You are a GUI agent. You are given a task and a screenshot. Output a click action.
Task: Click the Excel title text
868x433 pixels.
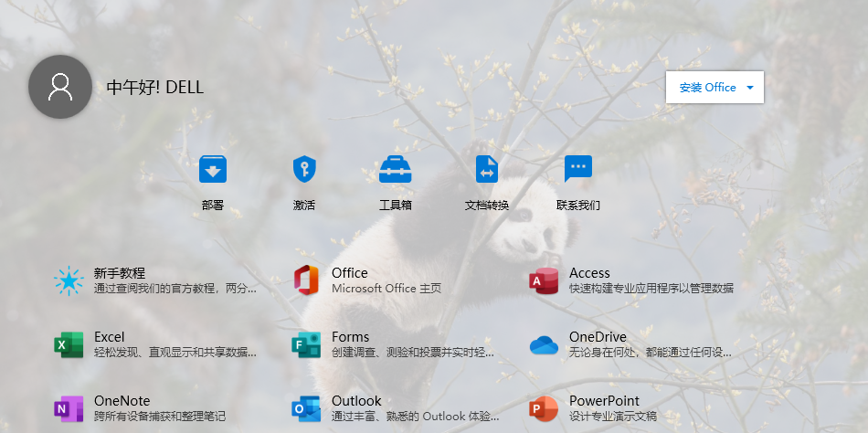109,337
